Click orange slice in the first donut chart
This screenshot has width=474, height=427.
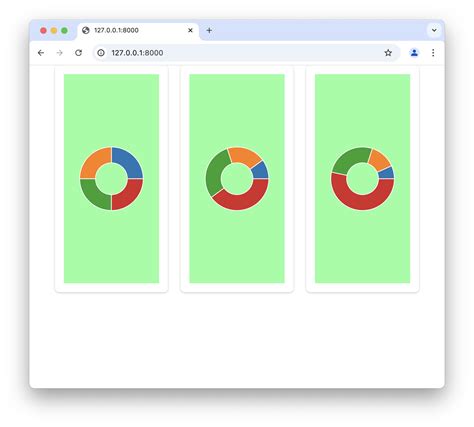click(x=93, y=160)
